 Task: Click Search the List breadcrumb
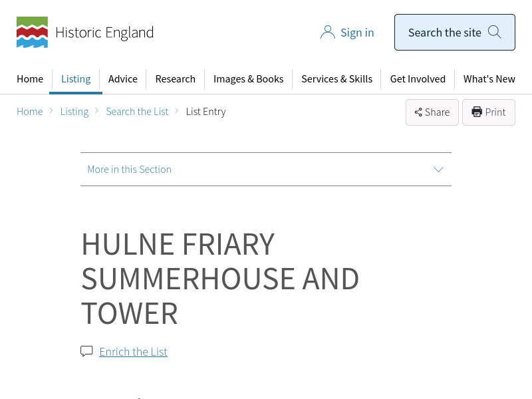(x=137, y=112)
